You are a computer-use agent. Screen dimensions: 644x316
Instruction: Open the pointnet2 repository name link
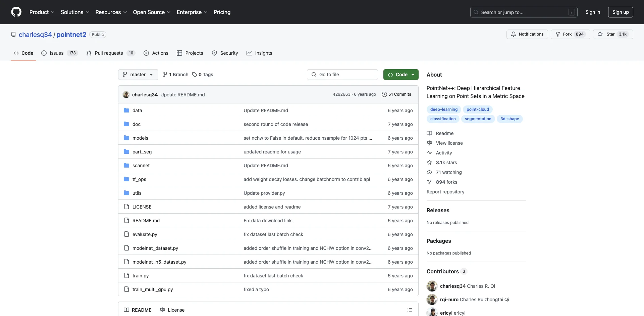pyautogui.click(x=71, y=35)
